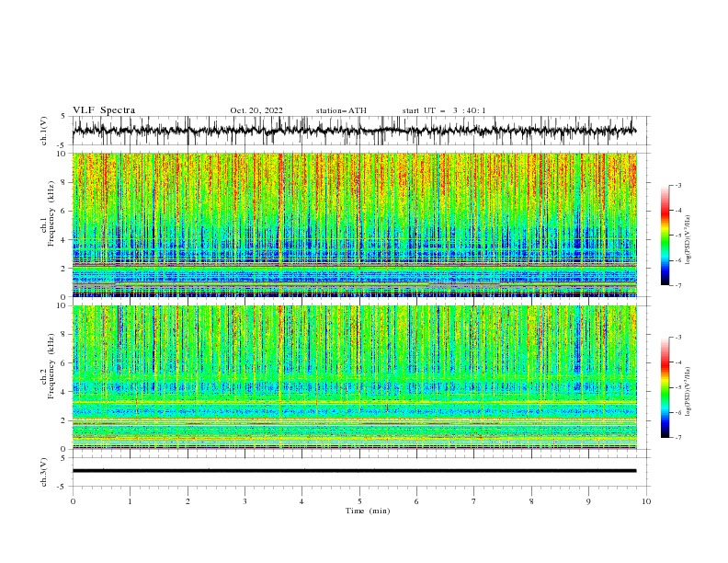The image size is (728, 563).
Task: Click the "-7" label on ch.2 color scale
Action: (678, 438)
